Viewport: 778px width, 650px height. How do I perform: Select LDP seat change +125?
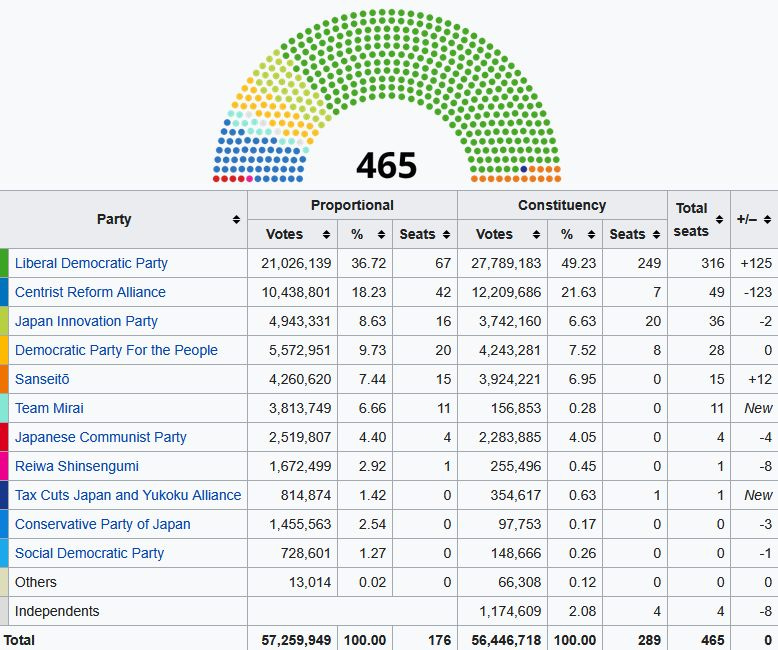click(x=756, y=263)
